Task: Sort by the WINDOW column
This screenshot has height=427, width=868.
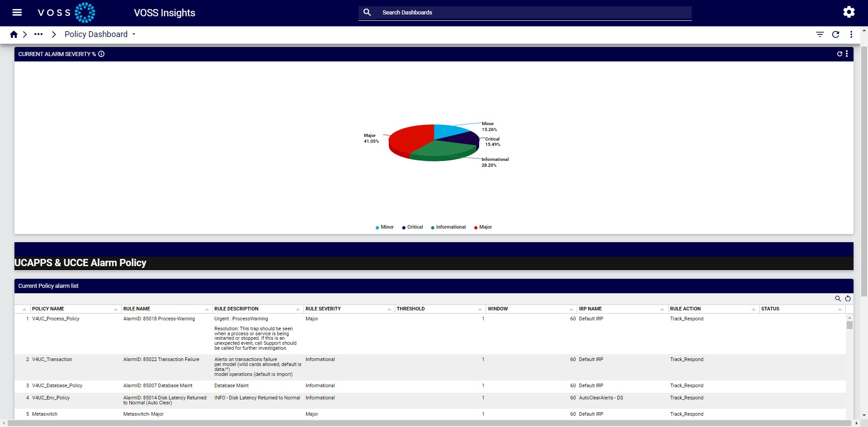Action: (x=531, y=309)
